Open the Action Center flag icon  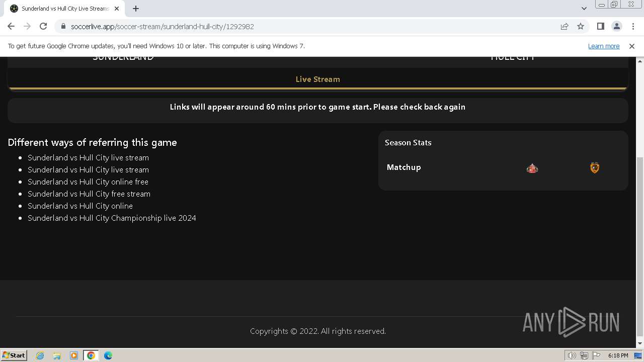click(596, 355)
